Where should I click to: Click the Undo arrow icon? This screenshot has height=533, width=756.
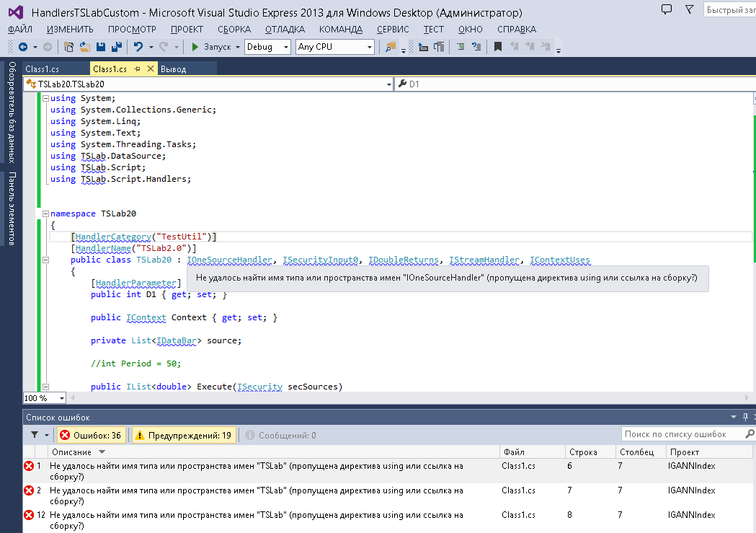[138, 47]
